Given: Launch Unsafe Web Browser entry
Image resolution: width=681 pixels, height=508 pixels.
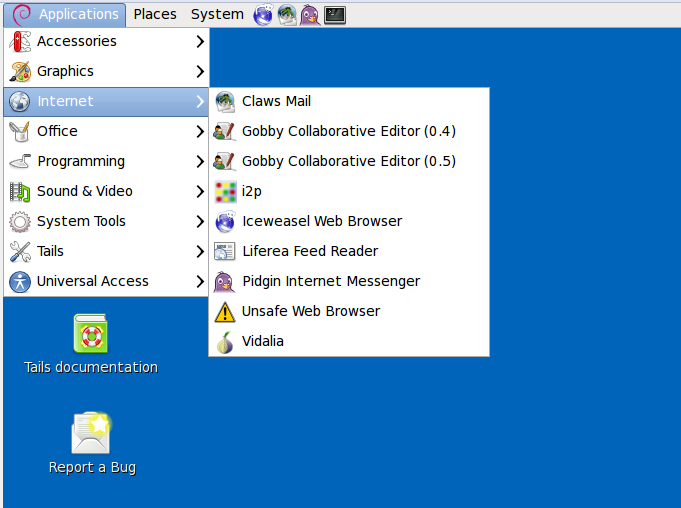Looking at the screenshot, I should coord(349,311).
